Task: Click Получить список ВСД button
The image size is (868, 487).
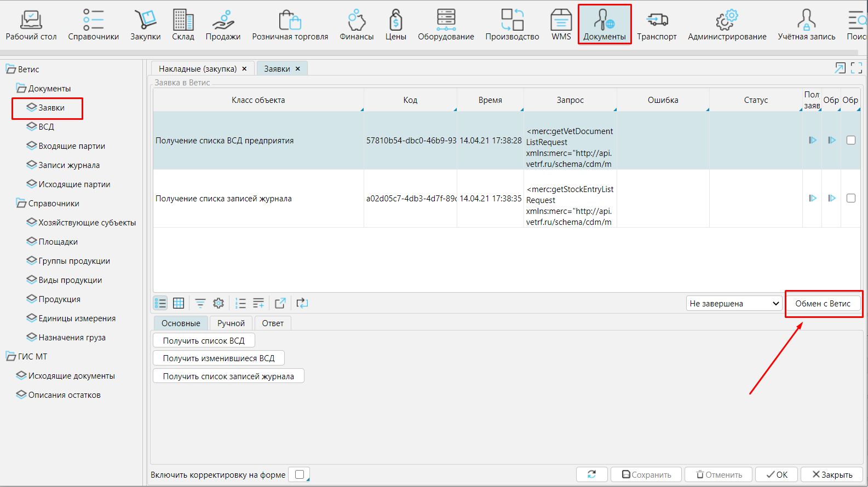Action: 204,340
